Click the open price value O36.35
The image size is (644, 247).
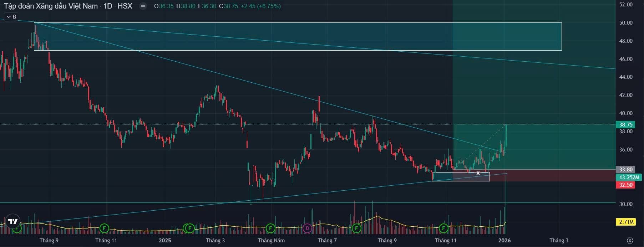click(164, 6)
